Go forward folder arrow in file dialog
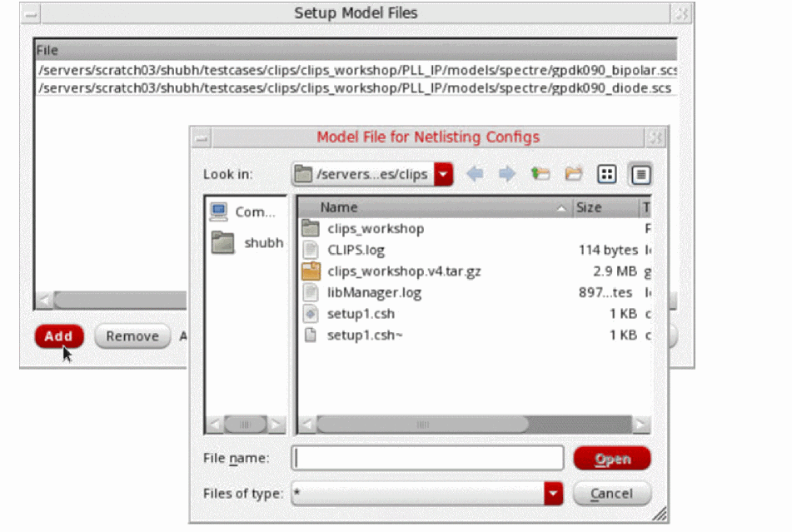The width and height of the screenshot is (792, 532). (506, 174)
